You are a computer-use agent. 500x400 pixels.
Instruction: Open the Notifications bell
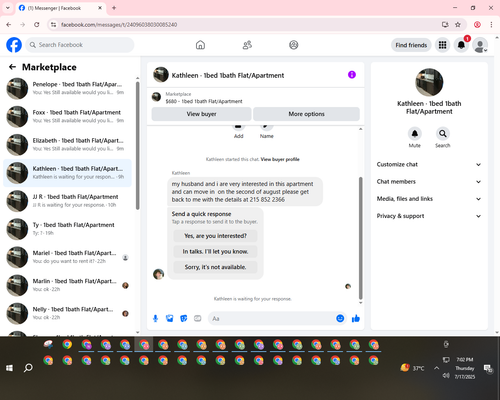(x=461, y=45)
